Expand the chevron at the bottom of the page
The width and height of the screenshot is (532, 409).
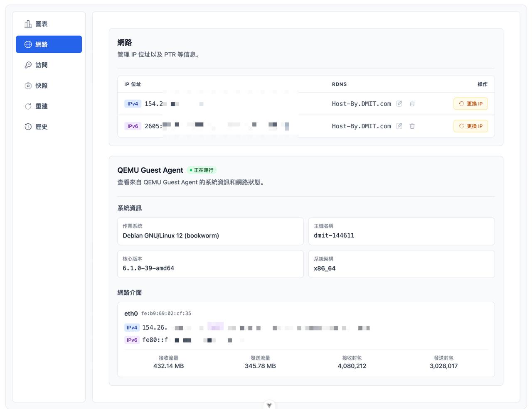pos(269,404)
